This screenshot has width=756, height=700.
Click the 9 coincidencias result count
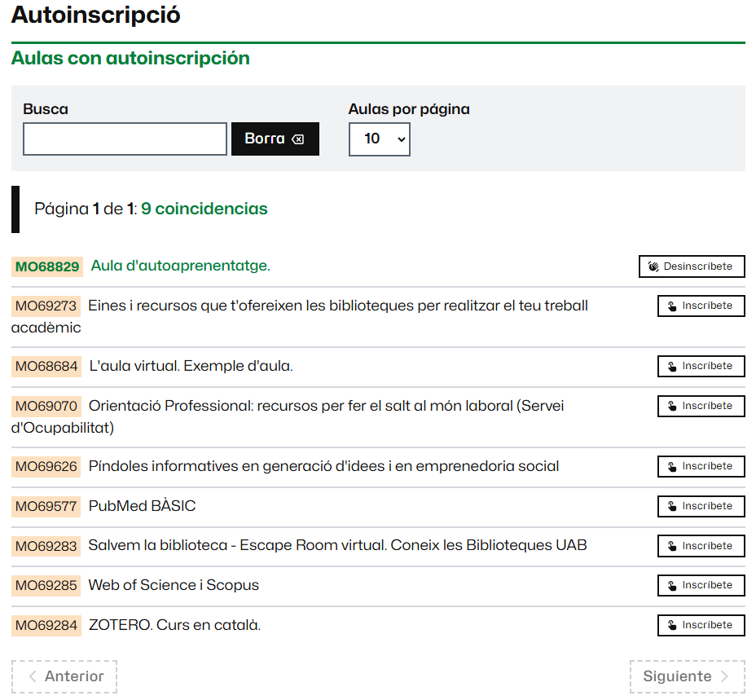[204, 209]
